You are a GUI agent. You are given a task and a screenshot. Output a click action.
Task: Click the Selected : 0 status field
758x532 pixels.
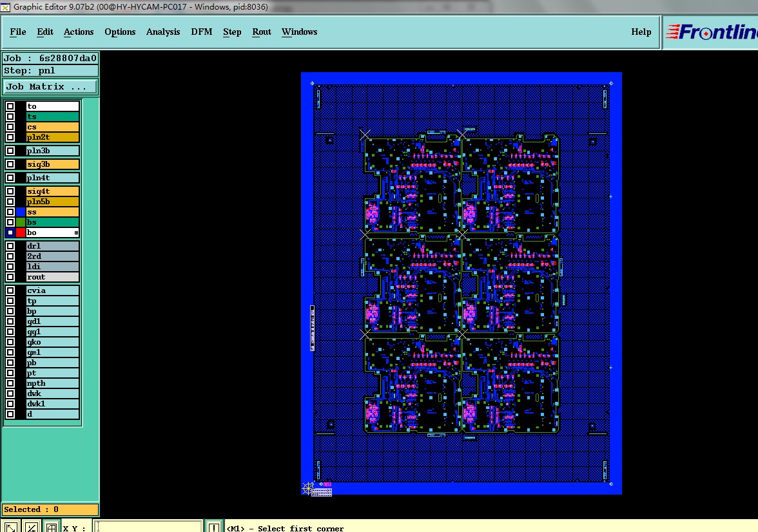(50, 509)
